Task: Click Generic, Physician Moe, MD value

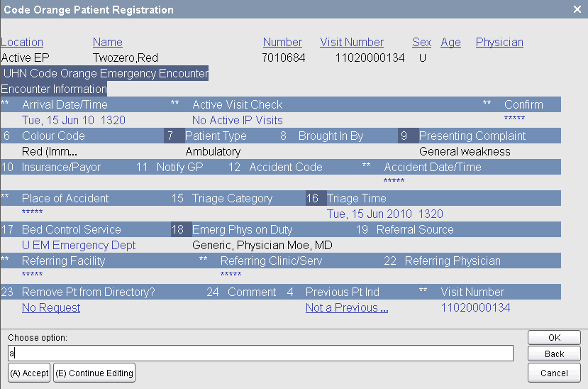Action: click(262, 245)
